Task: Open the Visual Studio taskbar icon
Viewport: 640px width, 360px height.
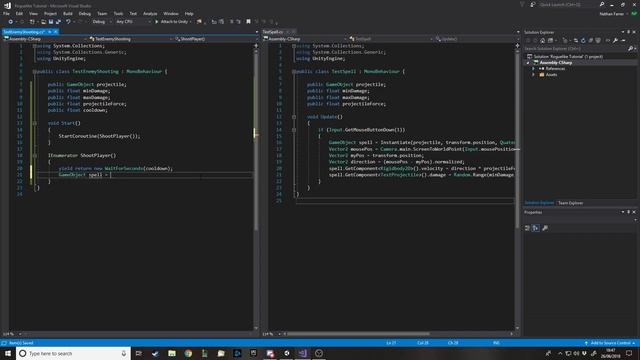Action: tap(302, 353)
